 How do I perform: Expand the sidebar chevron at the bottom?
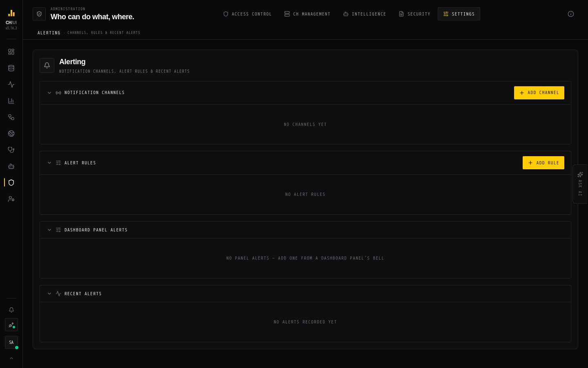click(x=11, y=358)
